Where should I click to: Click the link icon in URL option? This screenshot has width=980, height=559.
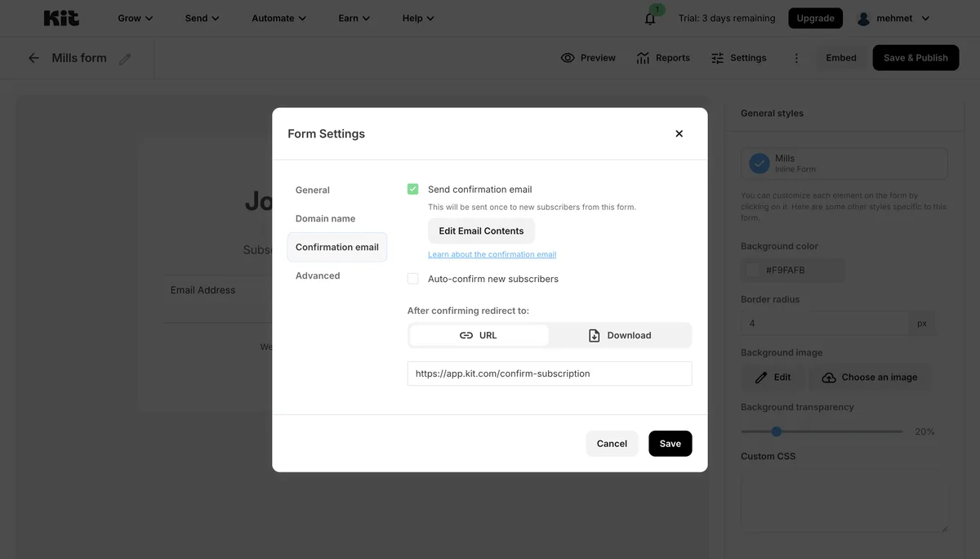coord(466,335)
